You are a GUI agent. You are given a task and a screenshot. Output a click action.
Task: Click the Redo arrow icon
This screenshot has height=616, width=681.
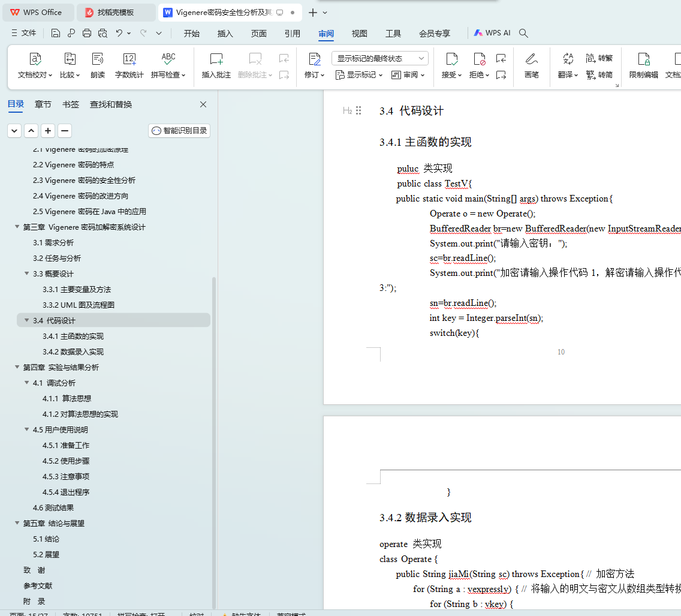click(x=143, y=33)
